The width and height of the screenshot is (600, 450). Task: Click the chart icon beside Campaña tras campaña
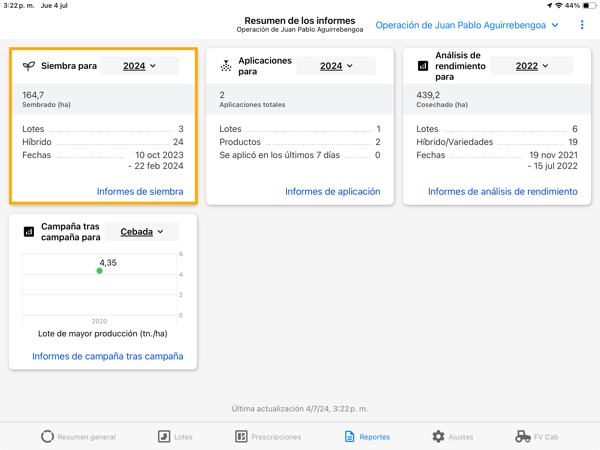point(29,232)
